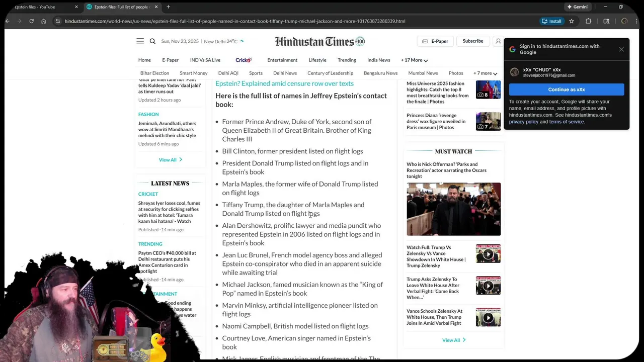
Task: Open site information icon in address bar
Action: 58,21
